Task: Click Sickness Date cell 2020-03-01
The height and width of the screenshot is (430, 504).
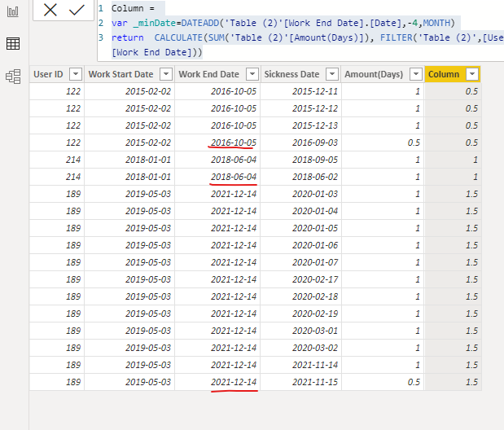Action: [301, 331]
